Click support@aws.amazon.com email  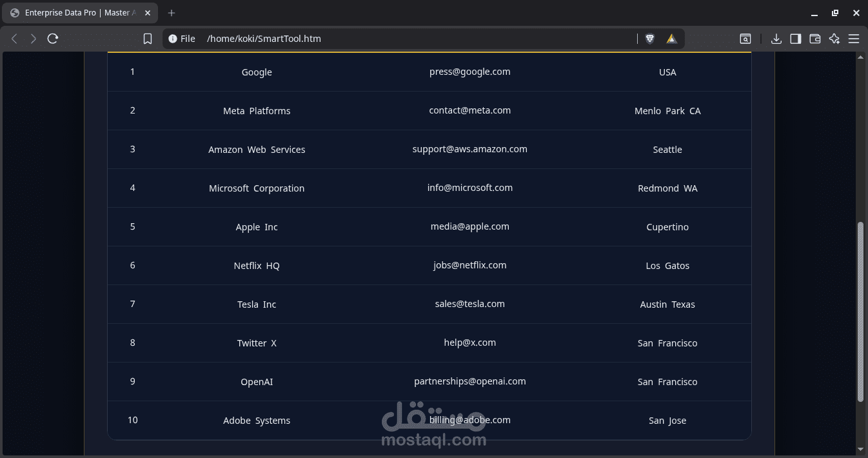[469, 149]
